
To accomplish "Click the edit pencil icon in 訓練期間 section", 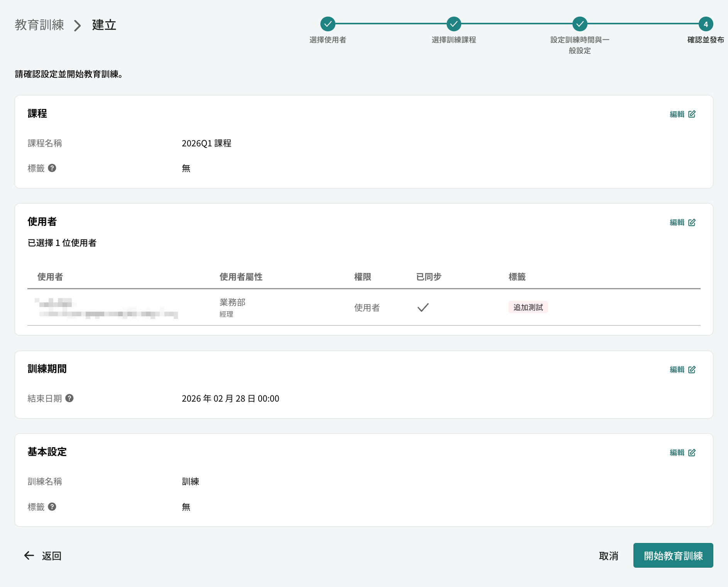I will pos(692,370).
